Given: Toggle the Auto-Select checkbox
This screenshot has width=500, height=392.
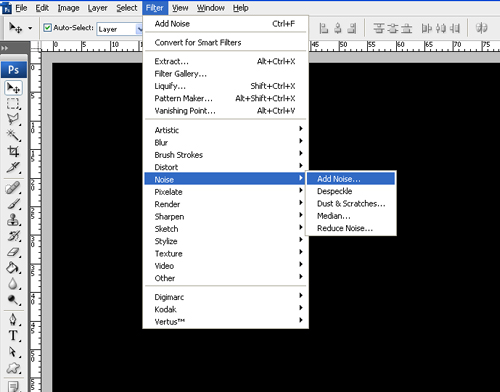Looking at the screenshot, I should [48, 28].
